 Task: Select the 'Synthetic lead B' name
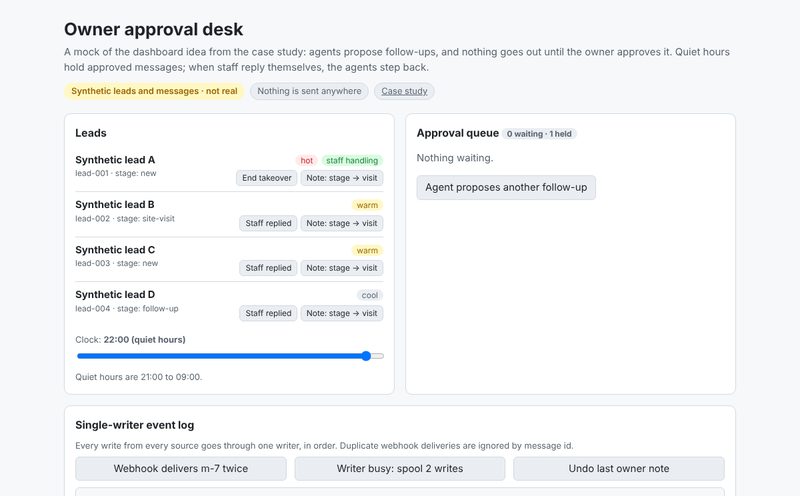(115, 205)
